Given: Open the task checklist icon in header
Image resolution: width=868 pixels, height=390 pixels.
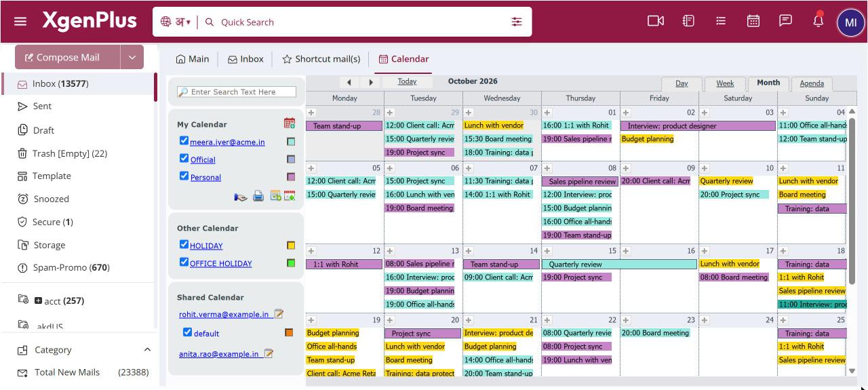Looking at the screenshot, I should (x=721, y=21).
